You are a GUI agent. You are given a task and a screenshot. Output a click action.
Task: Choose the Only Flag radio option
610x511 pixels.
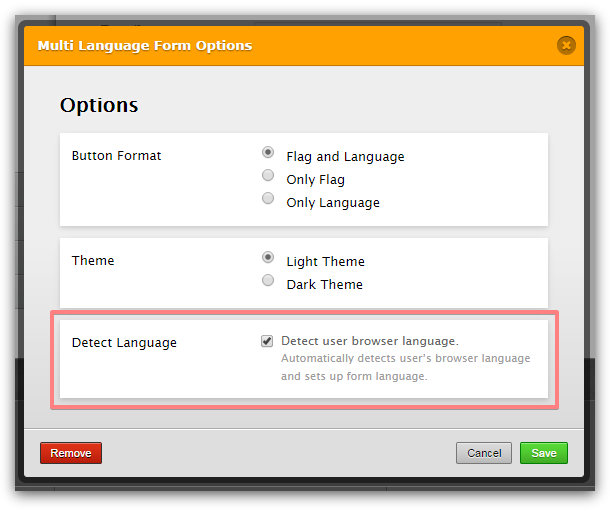coord(268,176)
